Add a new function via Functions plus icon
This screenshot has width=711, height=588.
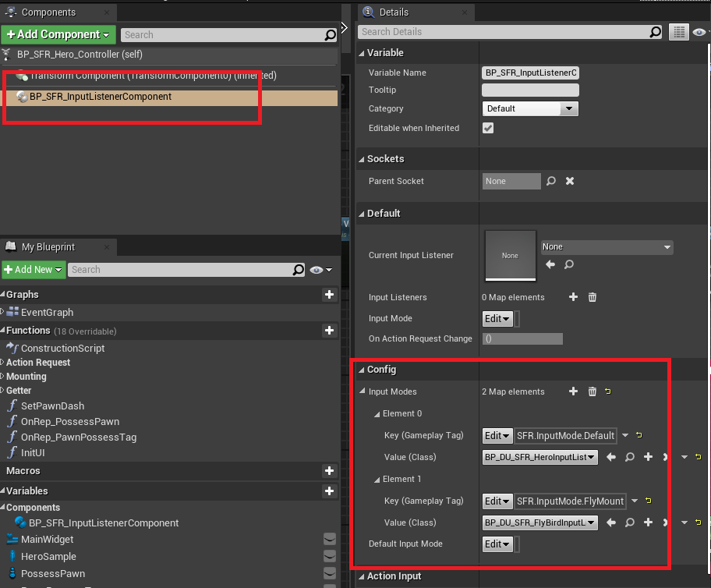pos(329,331)
